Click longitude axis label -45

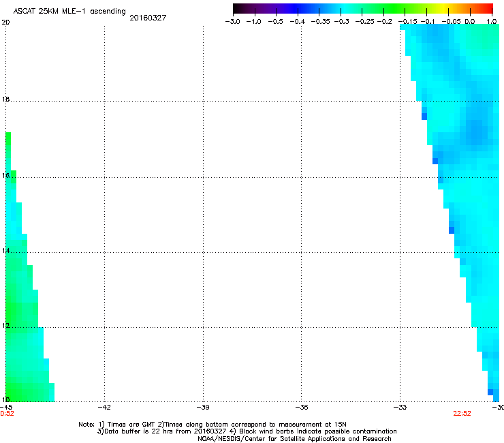(x=6, y=407)
